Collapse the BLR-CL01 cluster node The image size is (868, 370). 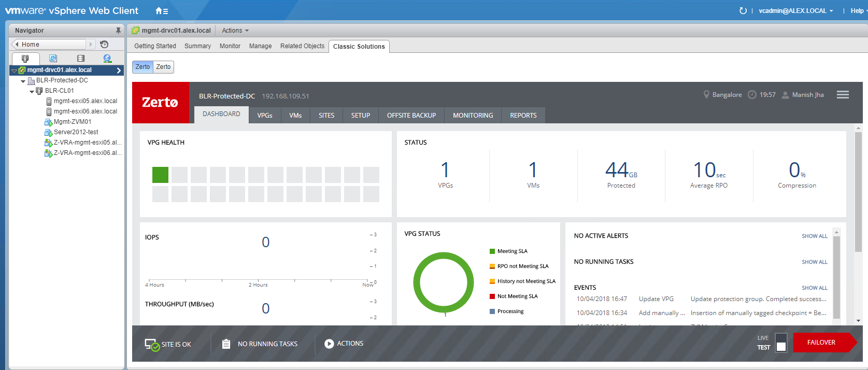click(x=32, y=91)
